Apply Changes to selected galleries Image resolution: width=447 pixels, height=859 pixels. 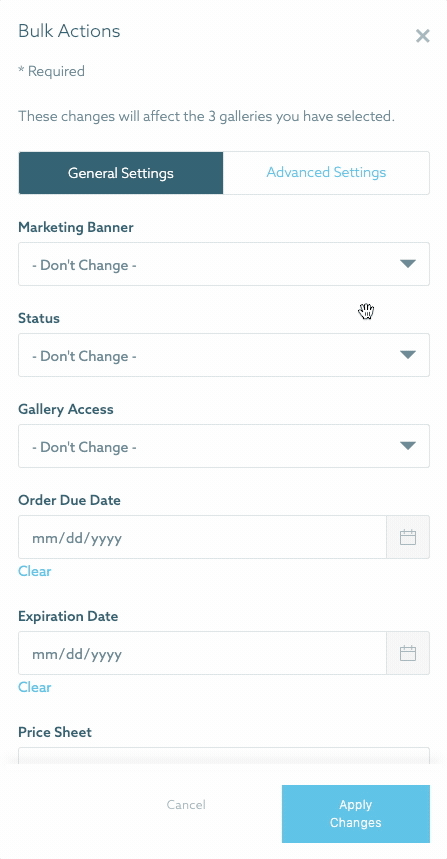pyautogui.click(x=356, y=814)
